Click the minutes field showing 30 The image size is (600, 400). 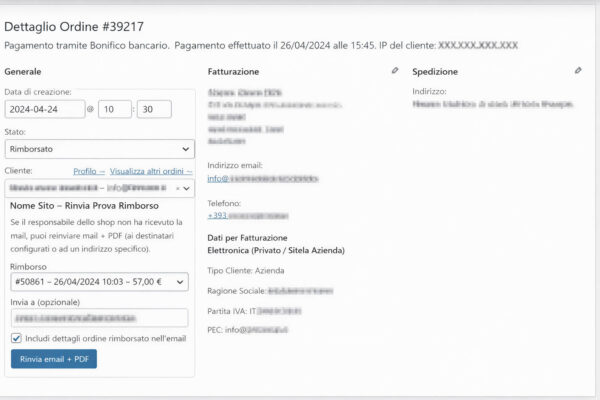point(154,110)
